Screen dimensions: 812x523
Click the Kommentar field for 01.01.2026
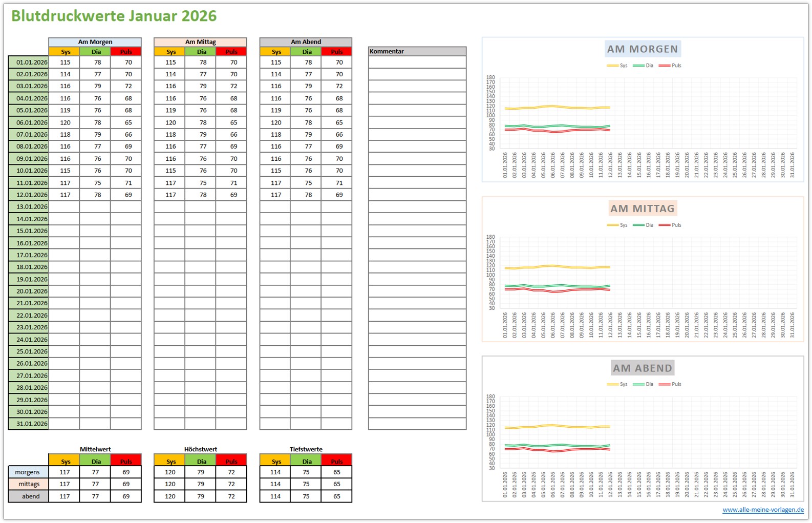[417, 62]
